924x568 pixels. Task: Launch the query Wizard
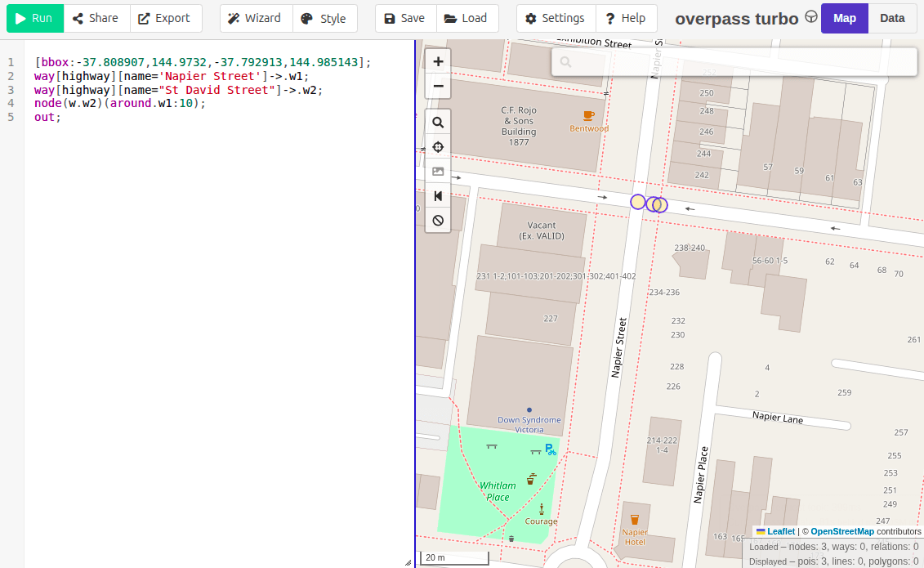256,18
